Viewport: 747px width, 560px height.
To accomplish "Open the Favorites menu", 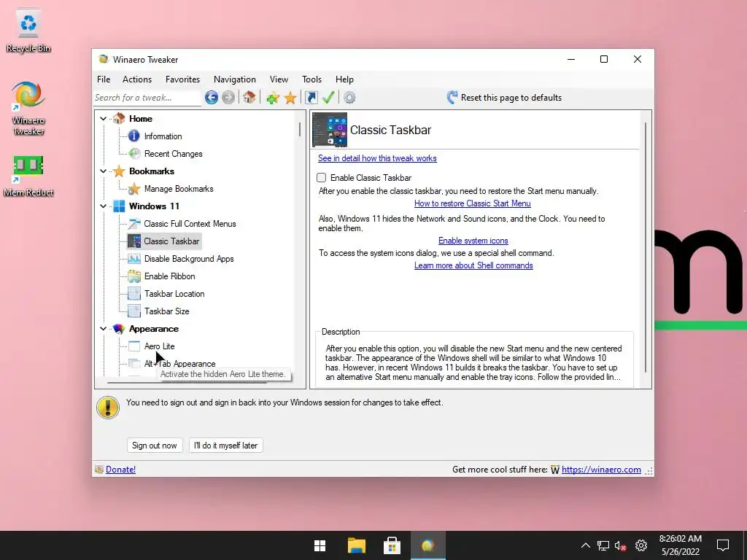I will (x=182, y=79).
